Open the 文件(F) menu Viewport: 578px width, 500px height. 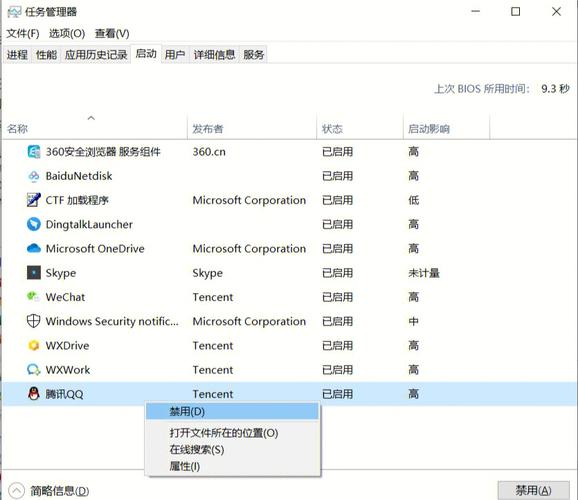(23, 34)
